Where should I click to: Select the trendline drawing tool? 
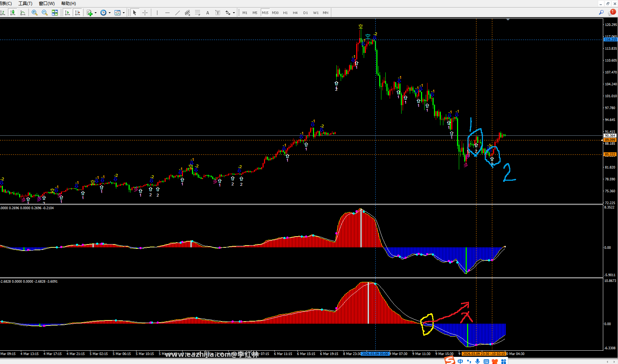click(178, 13)
